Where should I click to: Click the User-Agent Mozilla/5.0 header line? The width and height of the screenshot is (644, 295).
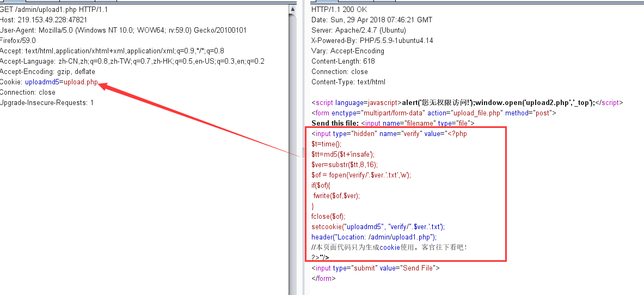123,30
